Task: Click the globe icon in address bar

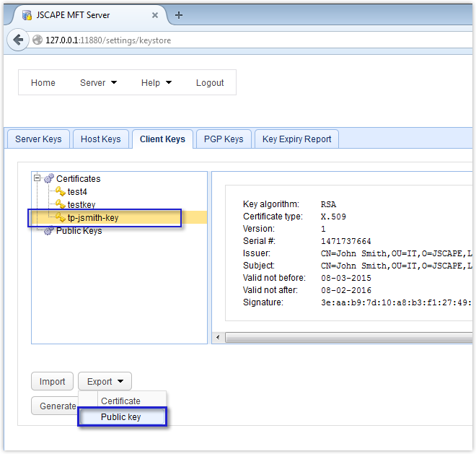Action: 36,40
